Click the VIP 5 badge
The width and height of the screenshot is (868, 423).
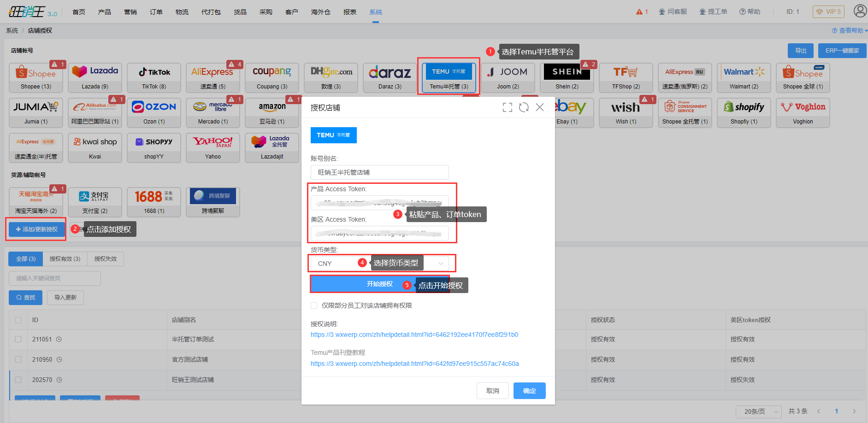[x=828, y=12]
